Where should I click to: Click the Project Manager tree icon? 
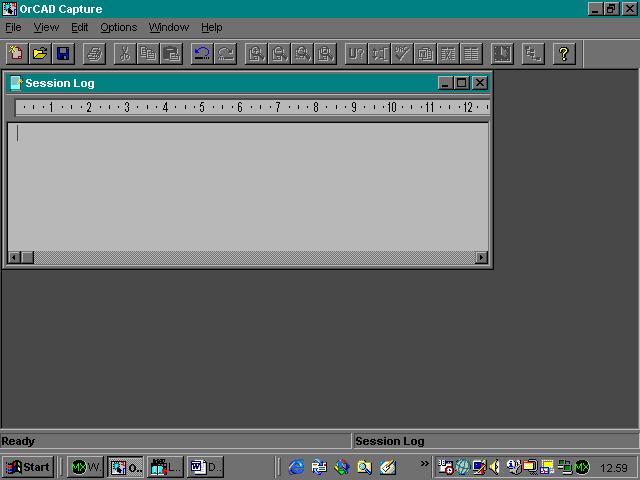click(533, 53)
